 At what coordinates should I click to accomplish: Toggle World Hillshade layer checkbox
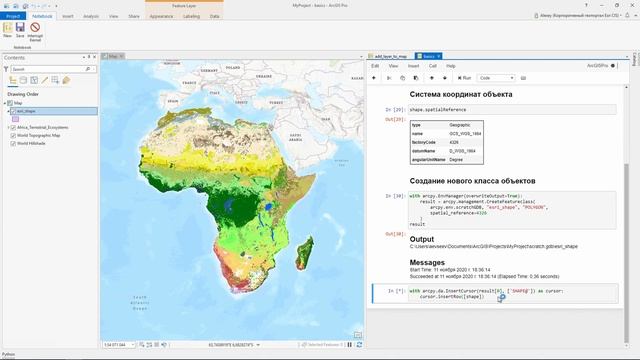pyautogui.click(x=13, y=144)
